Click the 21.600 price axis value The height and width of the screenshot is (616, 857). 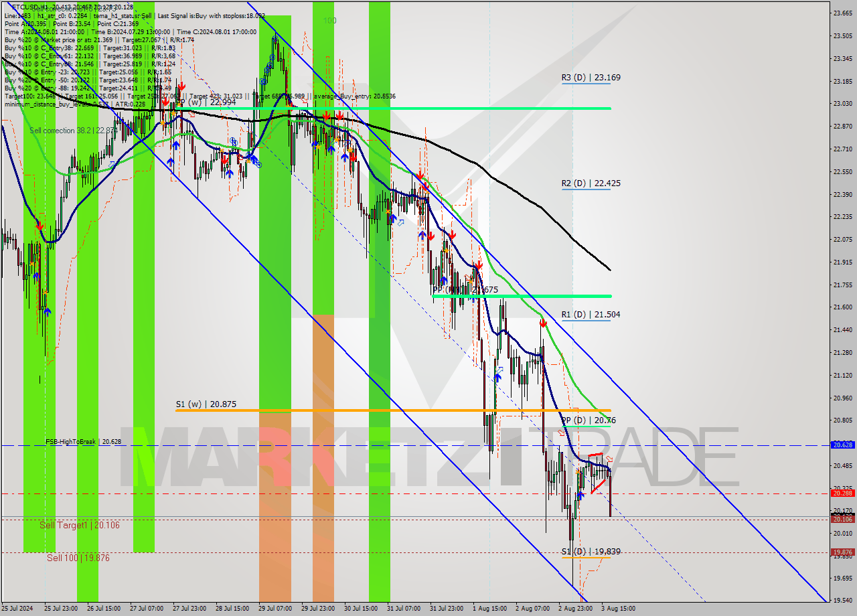pos(842,307)
